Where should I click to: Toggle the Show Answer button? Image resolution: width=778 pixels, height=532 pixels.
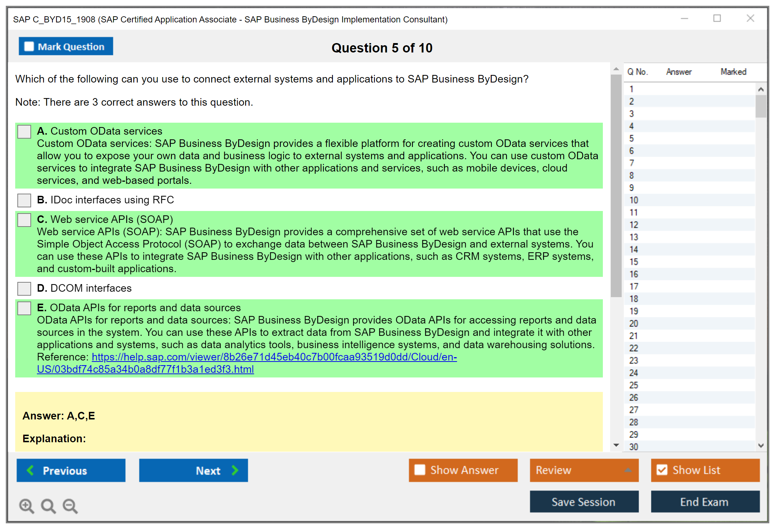[463, 470]
